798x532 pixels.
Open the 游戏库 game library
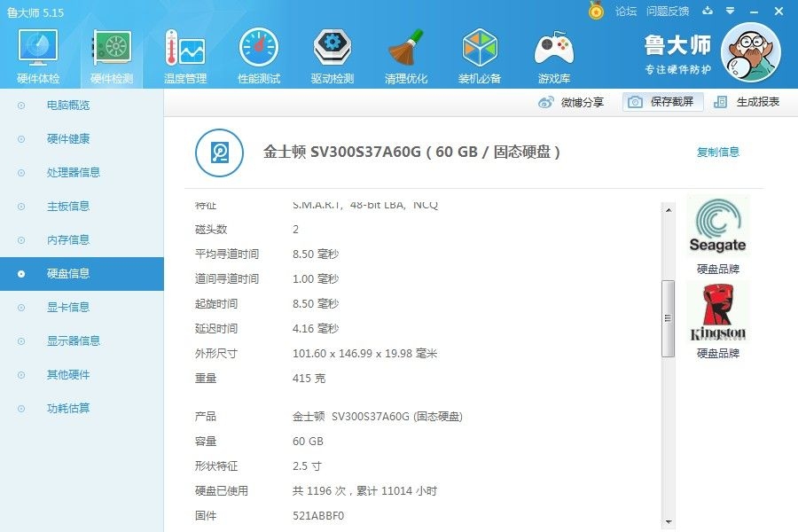553,56
